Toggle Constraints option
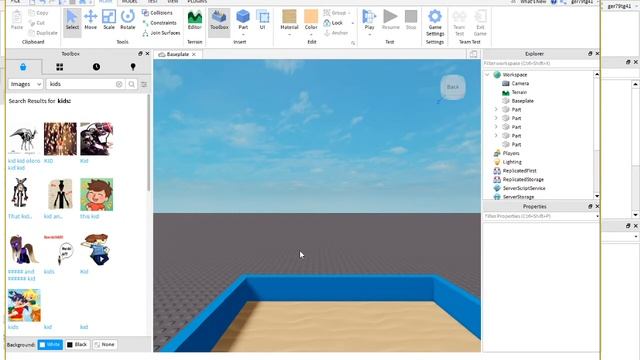640x360 pixels. pos(160,23)
